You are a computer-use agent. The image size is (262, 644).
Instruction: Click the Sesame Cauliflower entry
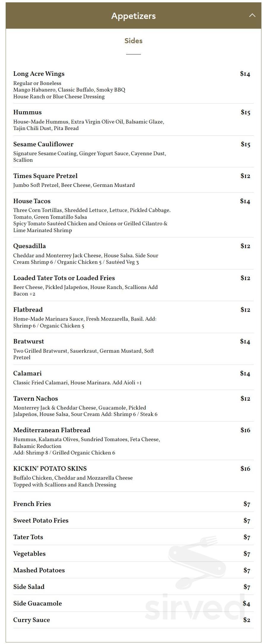click(43, 144)
